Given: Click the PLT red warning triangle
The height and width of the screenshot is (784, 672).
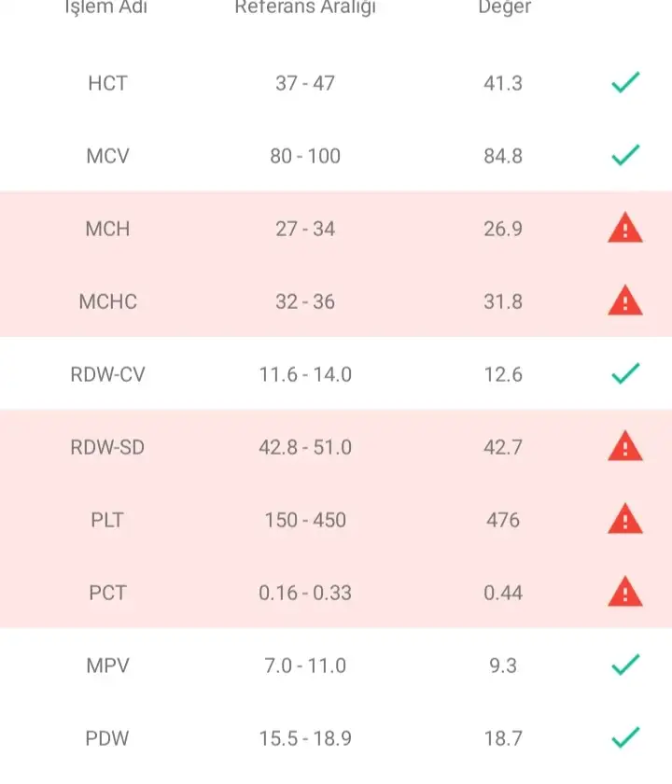Looking at the screenshot, I should tap(625, 519).
